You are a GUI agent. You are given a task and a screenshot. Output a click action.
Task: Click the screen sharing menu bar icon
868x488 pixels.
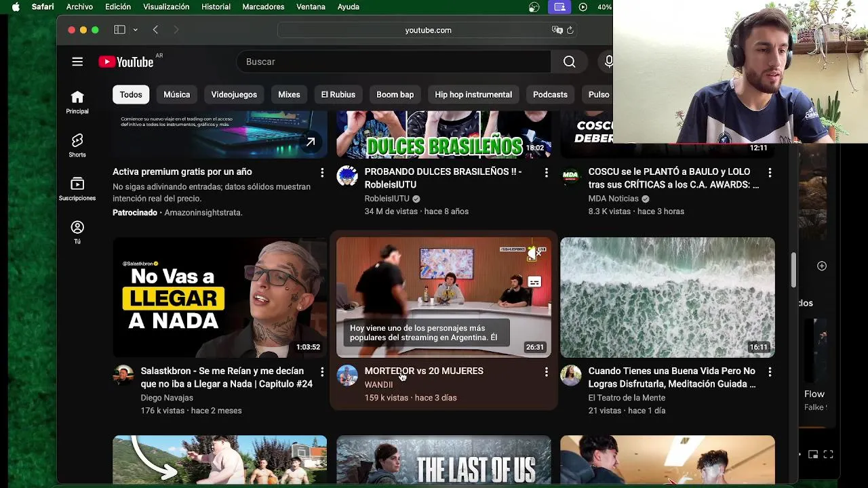(559, 7)
